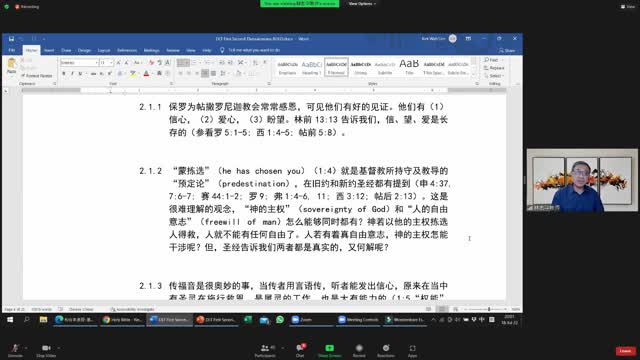This screenshot has height=360, width=640.
Task: Click the Paste button in the Clipboard group
Action: [x=11, y=66]
